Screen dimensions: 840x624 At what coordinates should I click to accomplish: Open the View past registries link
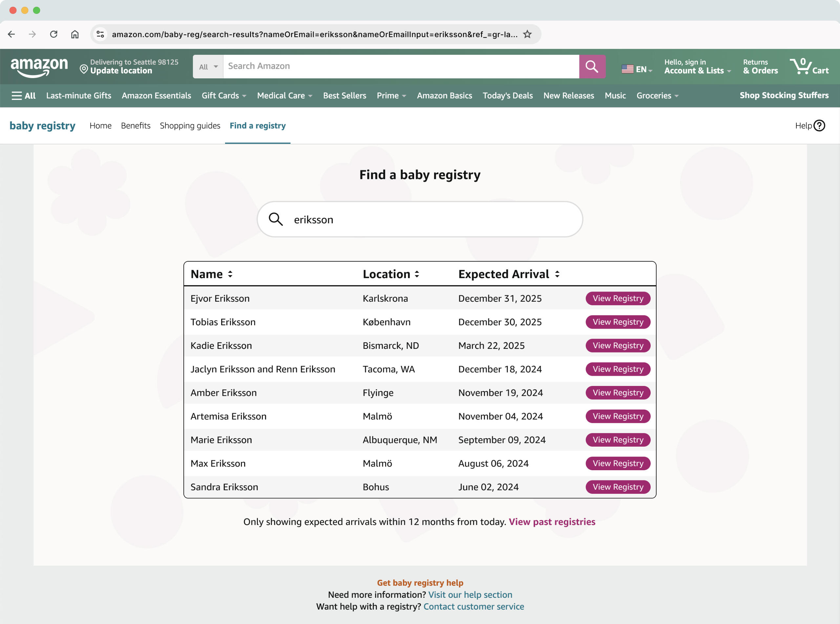[552, 522]
